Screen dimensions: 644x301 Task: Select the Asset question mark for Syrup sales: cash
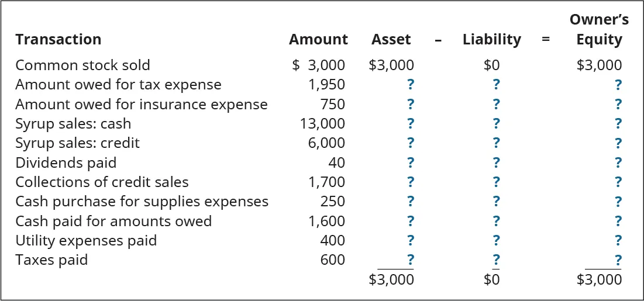411,123
